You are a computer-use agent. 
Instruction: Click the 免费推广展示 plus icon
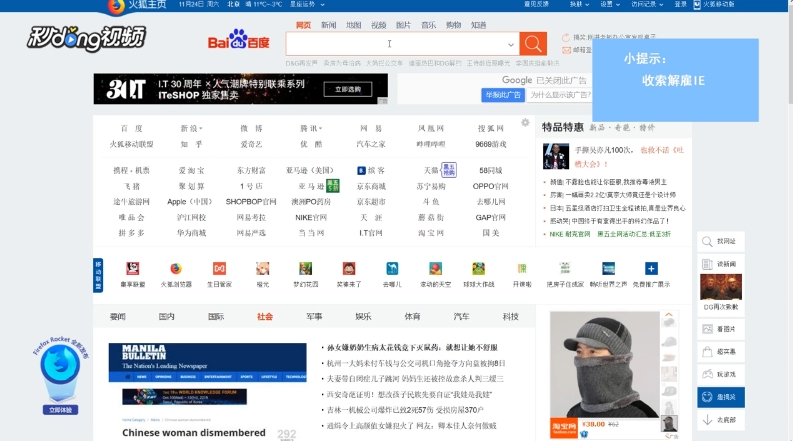651,269
